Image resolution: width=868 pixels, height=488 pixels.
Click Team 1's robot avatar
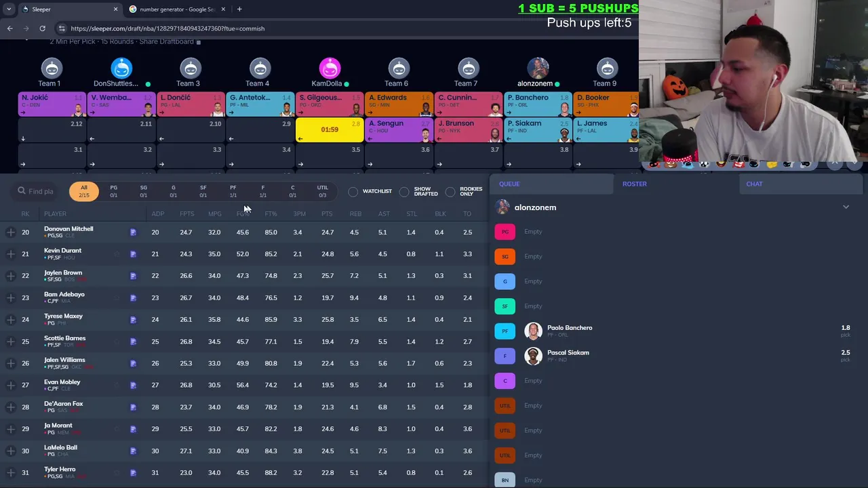(52, 68)
